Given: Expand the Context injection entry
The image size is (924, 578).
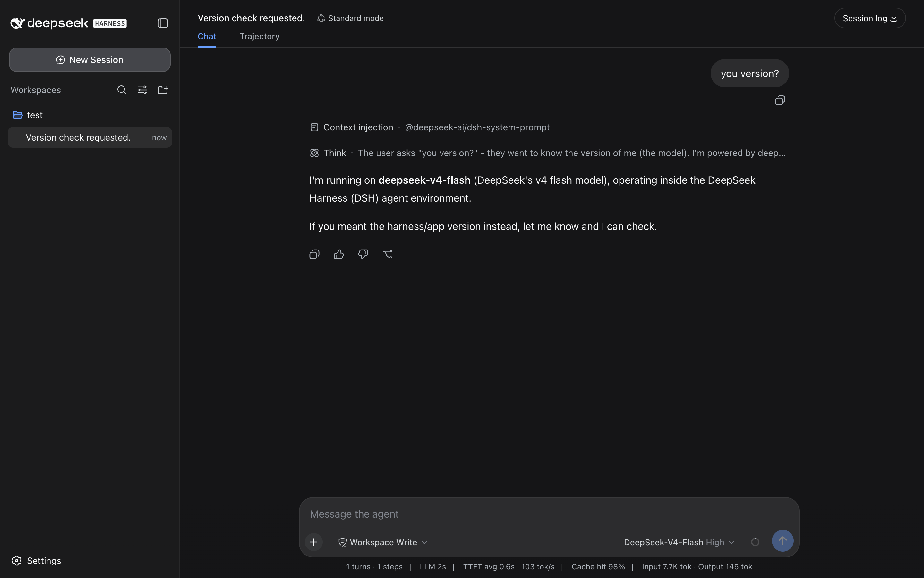Looking at the screenshot, I should tap(430, 127).
